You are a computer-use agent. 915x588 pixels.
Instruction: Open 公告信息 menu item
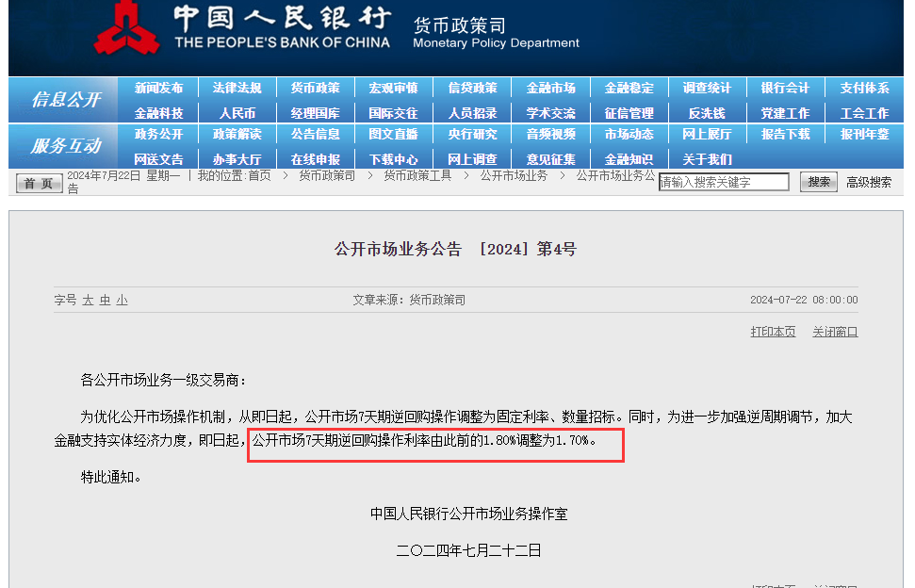point(315,134)
